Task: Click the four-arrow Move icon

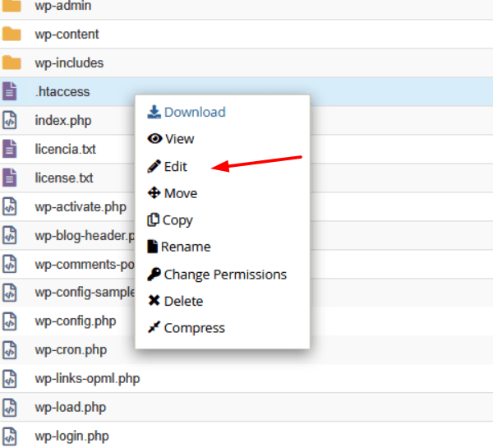Action: (154, 192)
